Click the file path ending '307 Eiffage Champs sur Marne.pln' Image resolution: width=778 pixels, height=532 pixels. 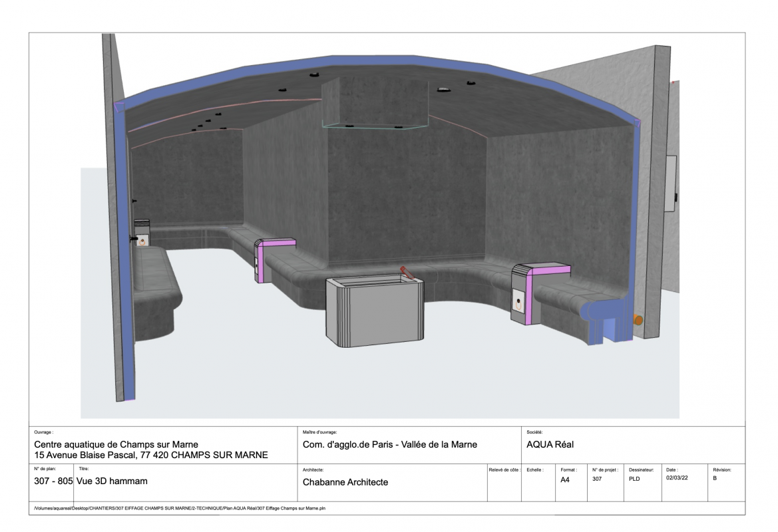click(x=180, y=508)
